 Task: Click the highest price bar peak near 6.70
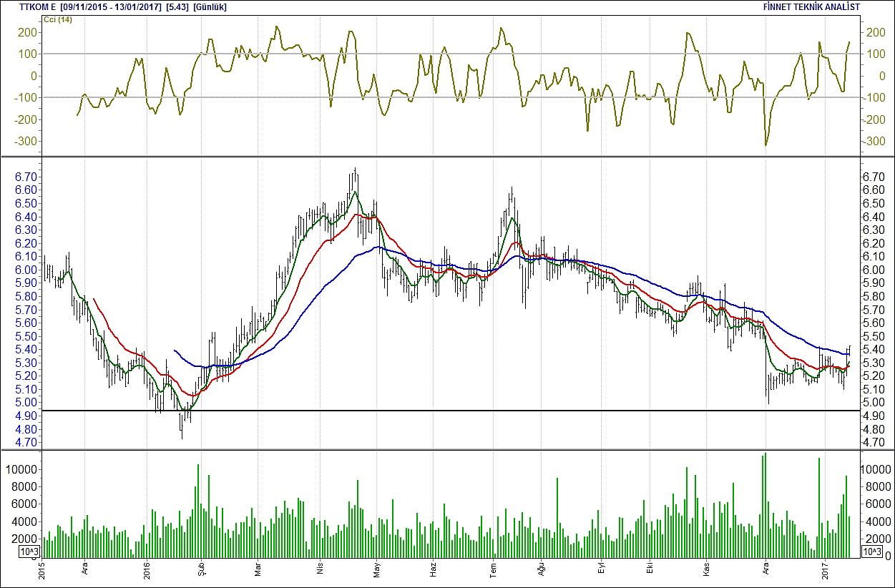pyautogui.click(x=356, y=170)
